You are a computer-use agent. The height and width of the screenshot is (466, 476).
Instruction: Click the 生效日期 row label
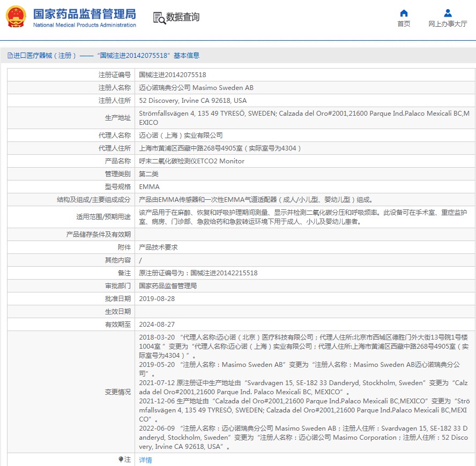pos(118,312)
